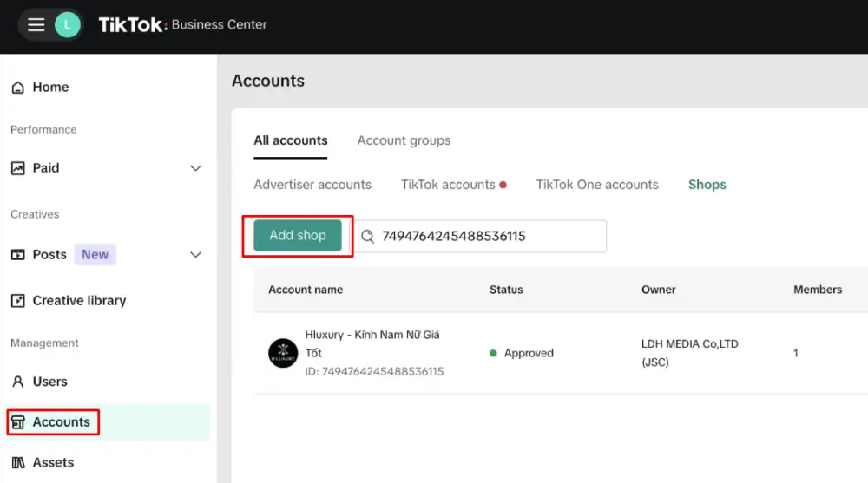The width and height of the screenshot is (868, 483).
Task: Click the green Approved status dot
Action: click(x=493, y=353)
